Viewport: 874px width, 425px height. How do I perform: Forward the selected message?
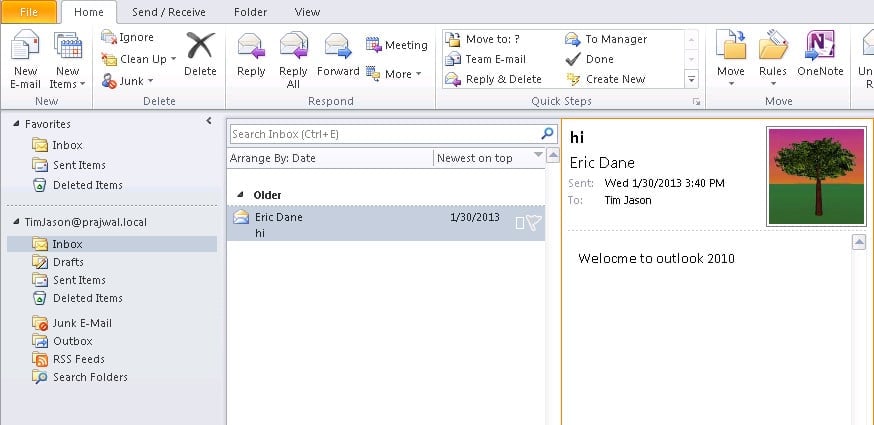coord(338,54)
